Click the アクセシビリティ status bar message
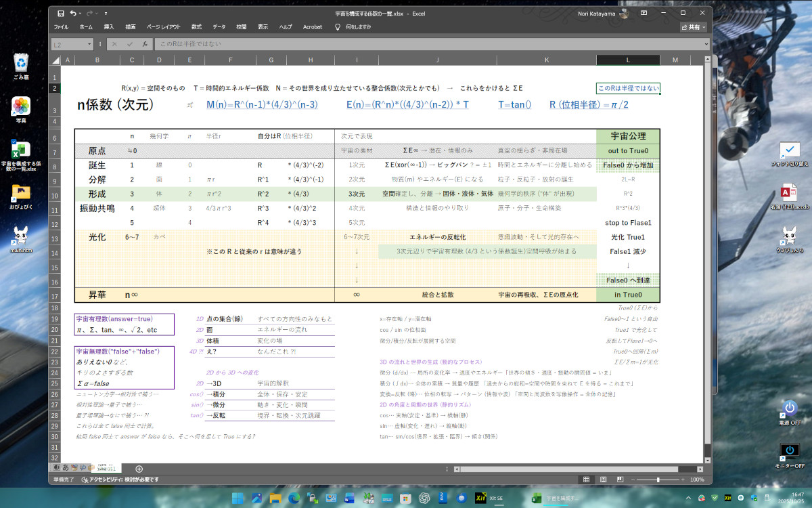Image resolution: width=812 pixels, height=508 pixels. click(x=120, y=480)
